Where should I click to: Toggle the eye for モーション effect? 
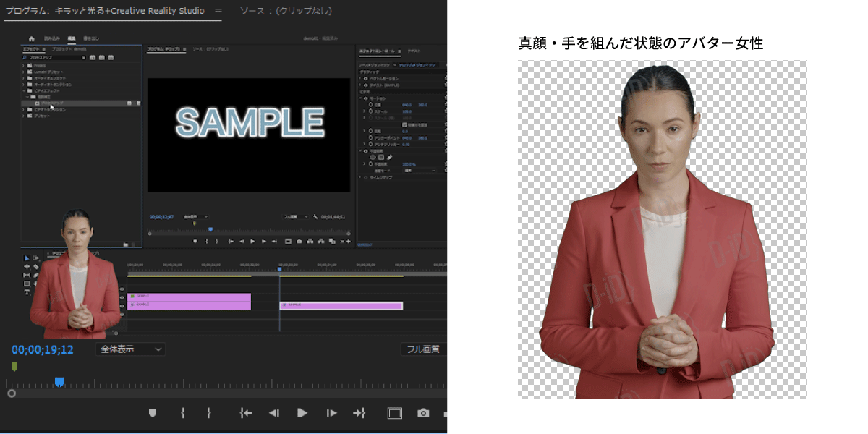tap(365, 98)
